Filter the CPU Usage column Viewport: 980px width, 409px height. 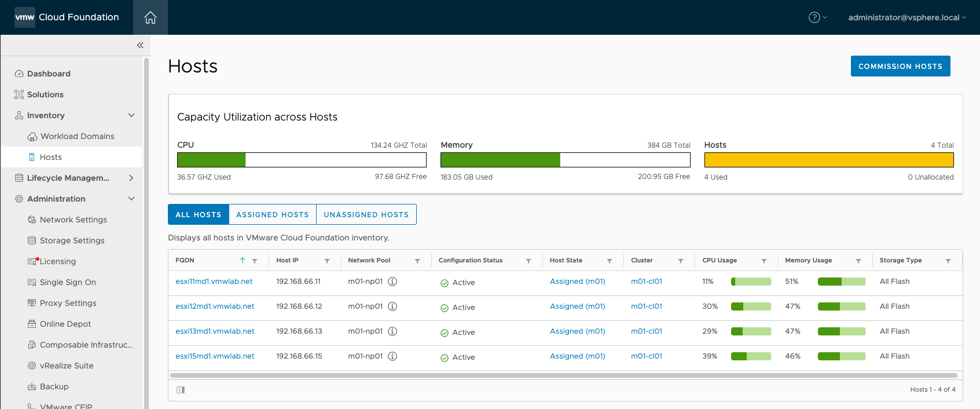point(764,261)
